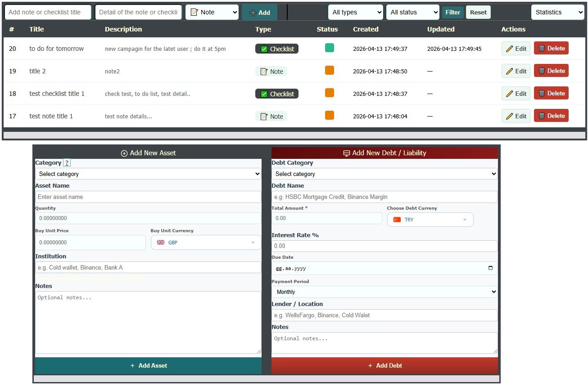This screenshot has height=387, width=588.
Task: Click the Checklist badge on row 18
Action: coord(277,94)
